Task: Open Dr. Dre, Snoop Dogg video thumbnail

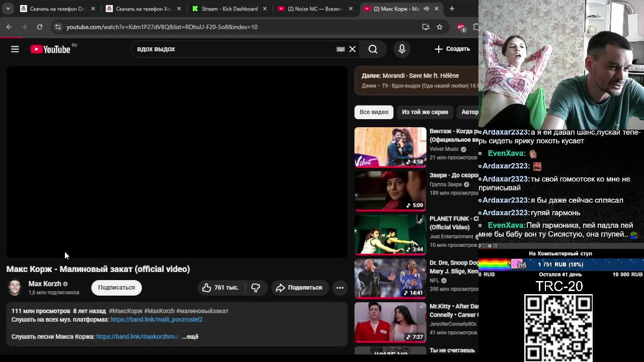Action: (390, 278)
